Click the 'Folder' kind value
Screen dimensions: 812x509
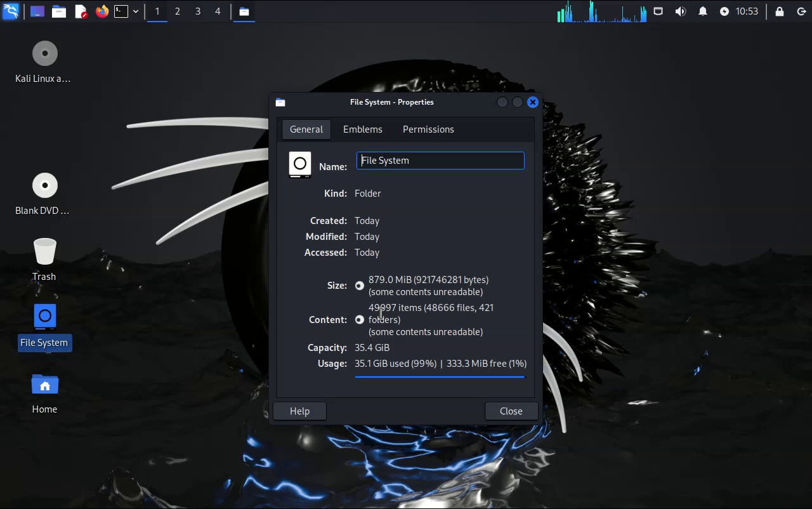click(x=368, y=194)
